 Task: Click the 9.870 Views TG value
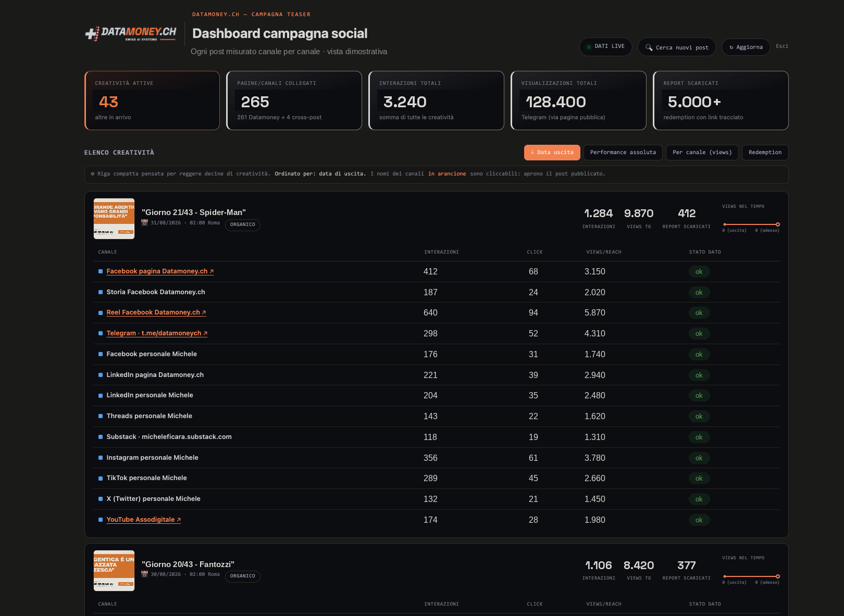(x=639, y=213)
